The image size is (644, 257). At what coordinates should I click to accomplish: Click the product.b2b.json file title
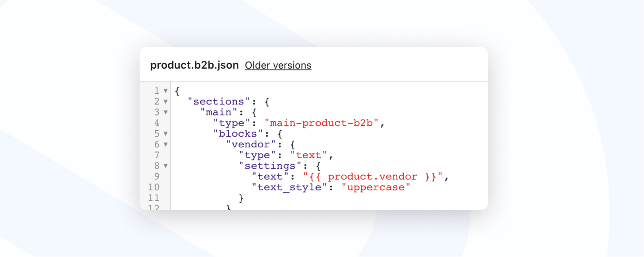point(194,65)
